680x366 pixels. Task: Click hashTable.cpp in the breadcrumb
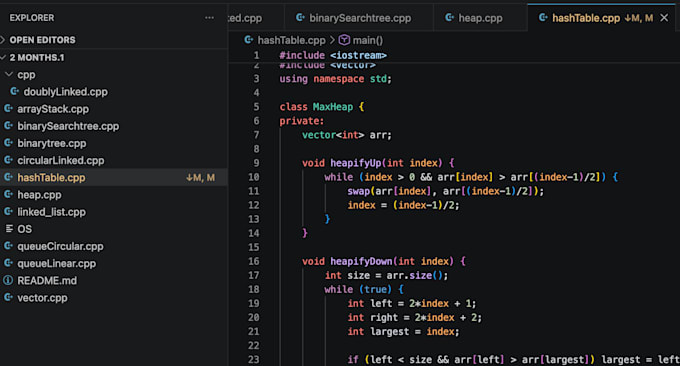pyautogui.click(x=291, y=40)
